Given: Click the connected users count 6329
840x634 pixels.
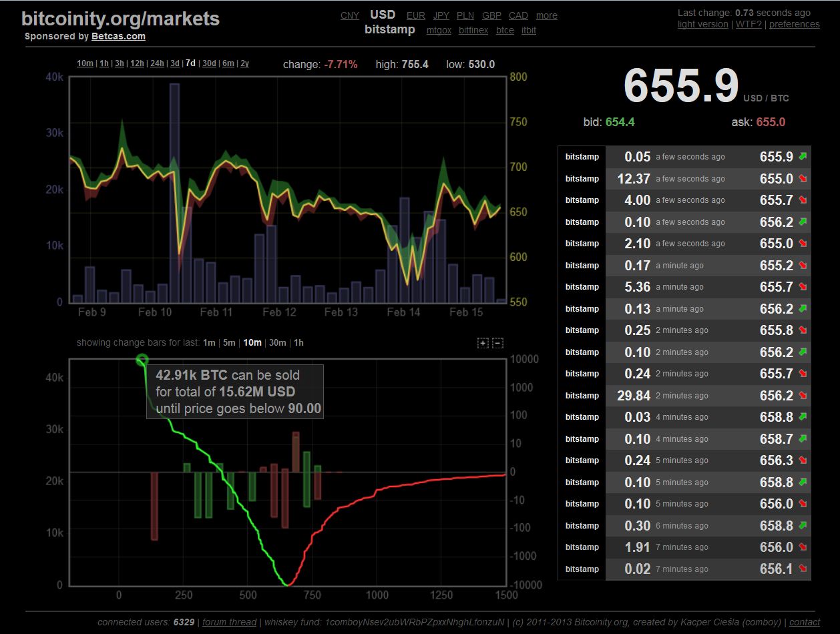Looking at the screenshot, I should pos(184,622).
